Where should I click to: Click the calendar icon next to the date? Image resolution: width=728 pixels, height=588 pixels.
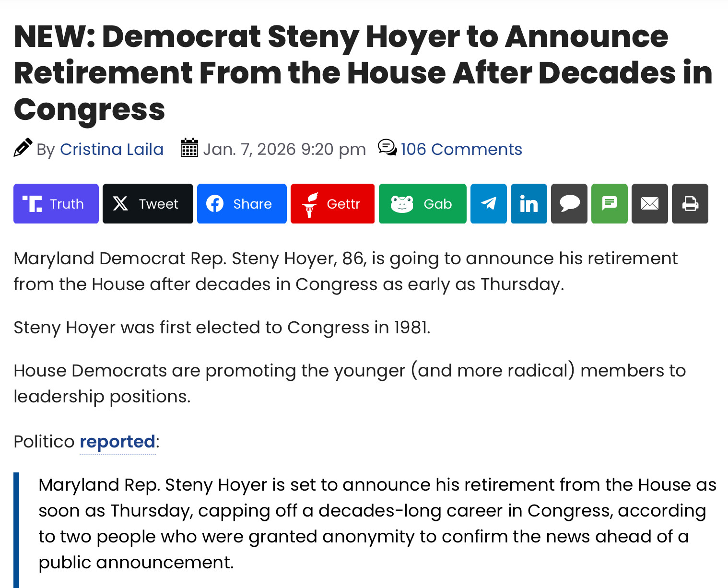[189, 148]
